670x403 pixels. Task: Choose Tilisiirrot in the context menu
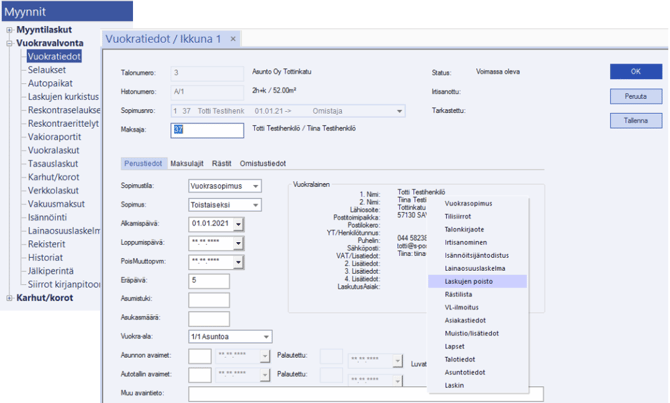point(461,215)
